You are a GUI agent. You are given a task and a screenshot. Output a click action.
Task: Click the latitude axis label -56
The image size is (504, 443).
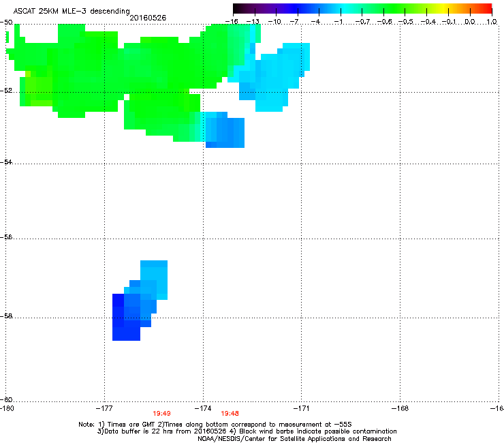[6, 236]
